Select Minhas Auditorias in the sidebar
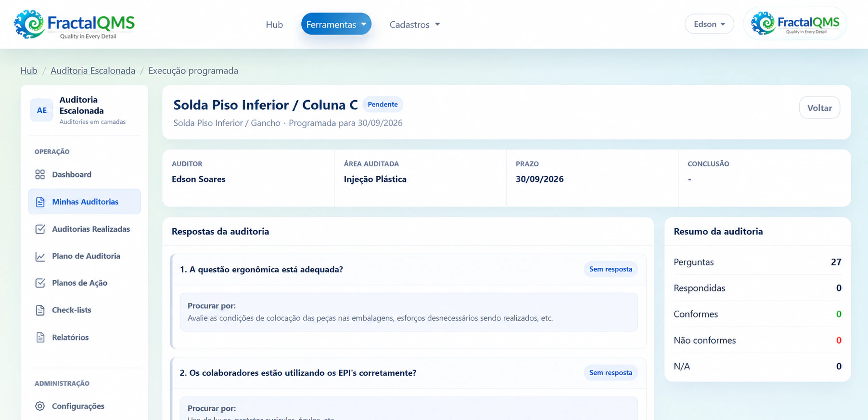This screenshot has width=868, height=420. pyautogui.click(x=84, y=202)
